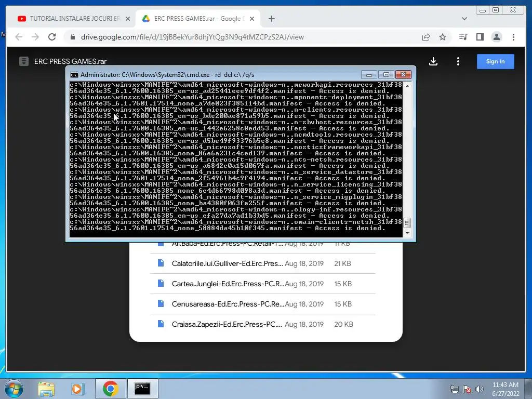Minimize the Chrome browser window
Viewport: 532px width, 399px height.
pos(483,10)
